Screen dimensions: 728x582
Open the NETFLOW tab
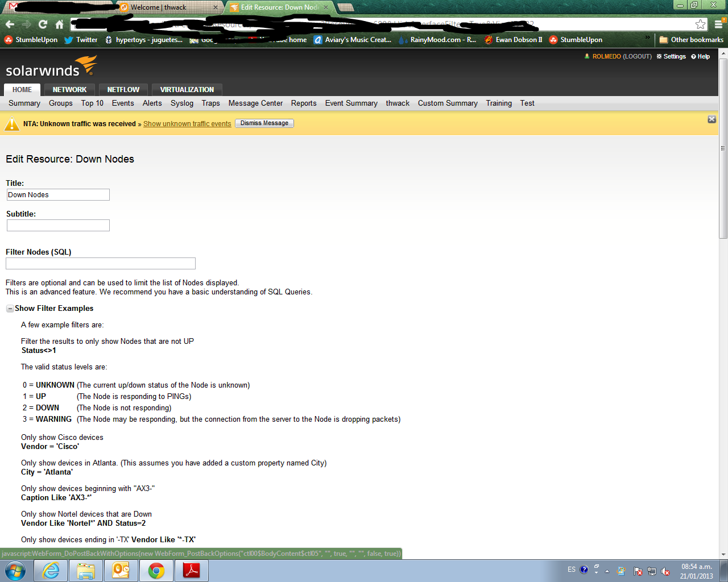[x=123, y=90]
